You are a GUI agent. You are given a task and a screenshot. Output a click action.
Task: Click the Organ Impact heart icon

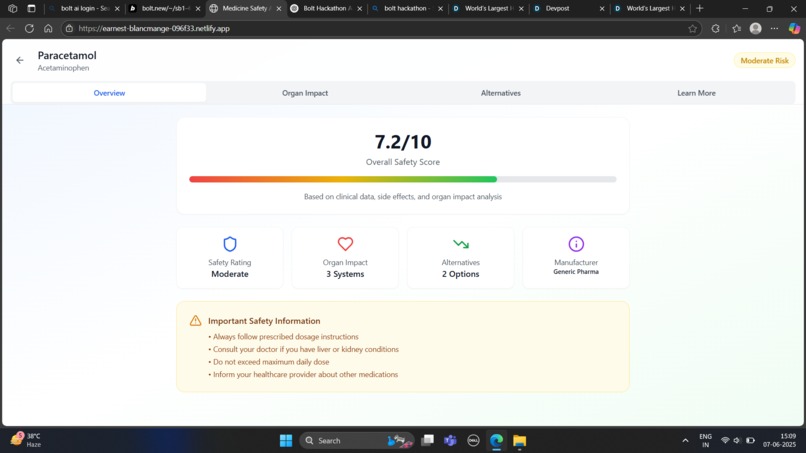(x=345, y=244)
